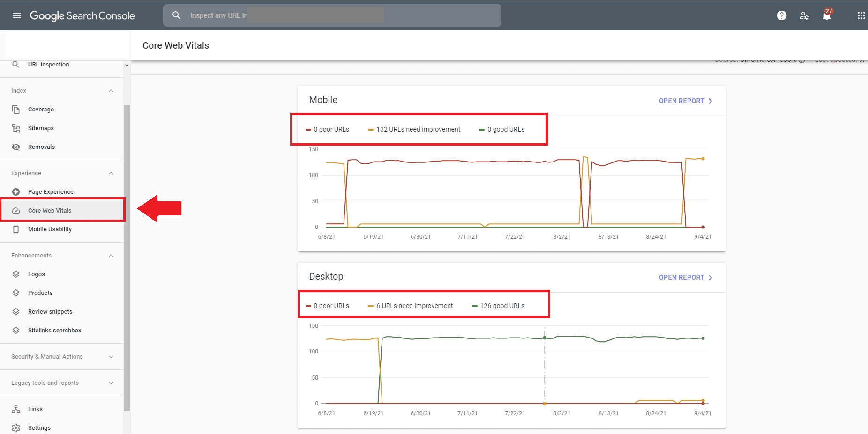Open the Desktop report link
This screenshot has height=434, width=868.
685,278
